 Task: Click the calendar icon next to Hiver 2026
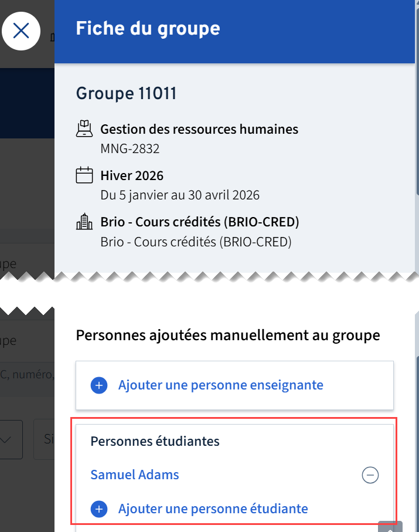pyautogui.click(x=85, y=175)
